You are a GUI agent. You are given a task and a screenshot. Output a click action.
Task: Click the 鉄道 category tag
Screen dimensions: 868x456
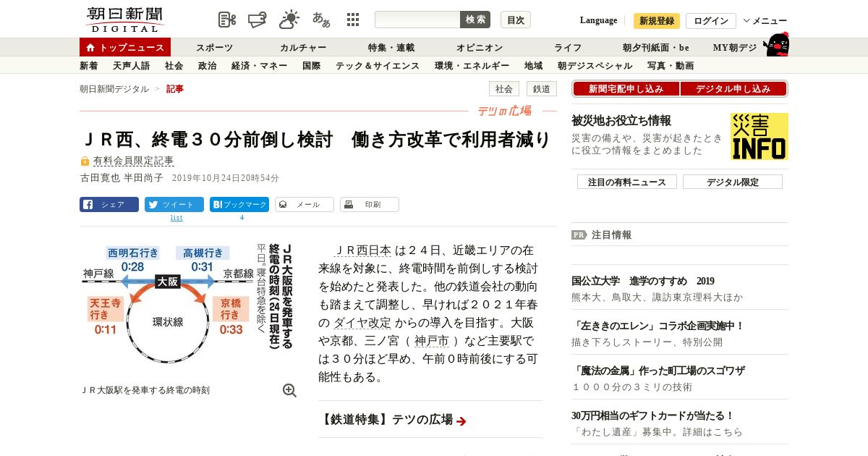tap(541, 88)
